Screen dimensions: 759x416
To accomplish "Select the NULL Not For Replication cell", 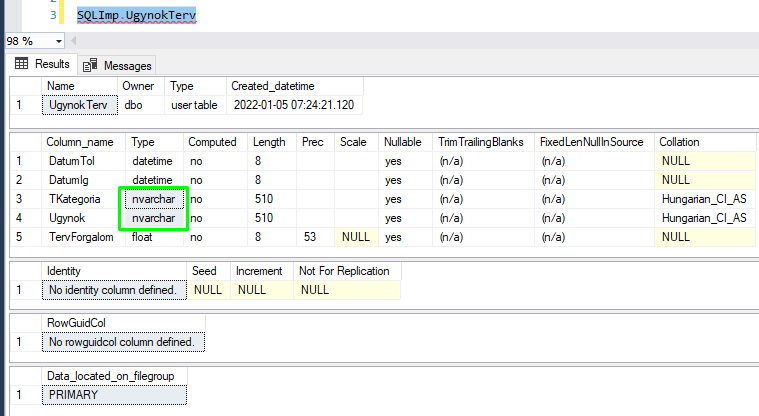I will tap(347, 290).
